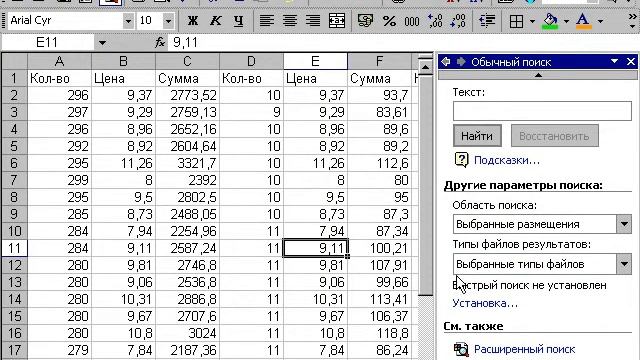
Task: Open the font color dropdown arrow
Action: click(x=600, y=21)
